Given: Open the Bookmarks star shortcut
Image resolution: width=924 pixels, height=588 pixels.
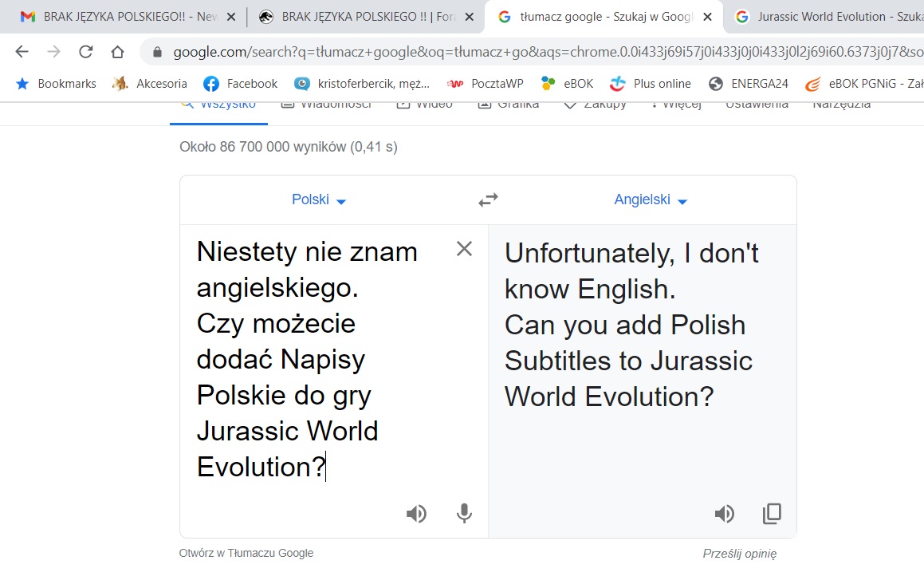Looking at the screenshot, I should click(56, 84).
